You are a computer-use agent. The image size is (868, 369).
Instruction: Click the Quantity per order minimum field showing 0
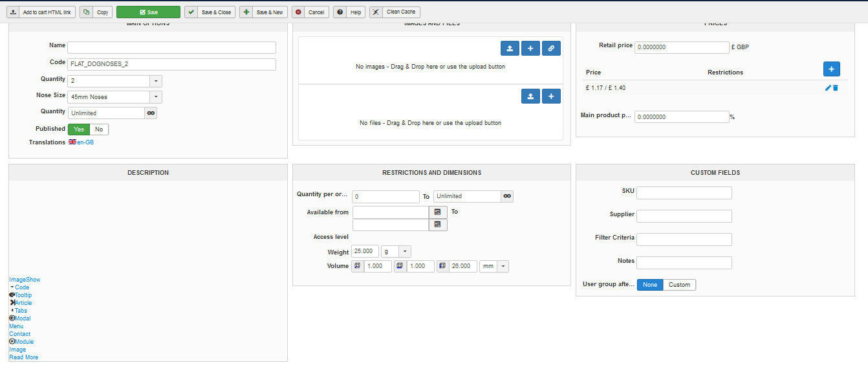386,196
